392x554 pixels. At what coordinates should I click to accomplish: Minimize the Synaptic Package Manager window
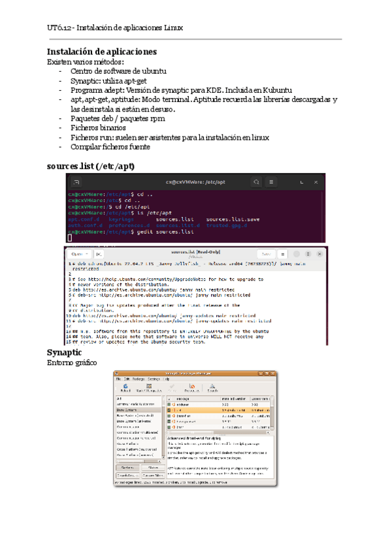(x=261, y=373)
